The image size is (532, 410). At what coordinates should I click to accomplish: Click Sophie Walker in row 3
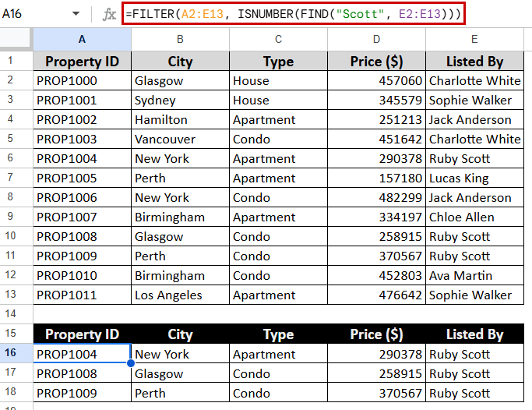474,100
